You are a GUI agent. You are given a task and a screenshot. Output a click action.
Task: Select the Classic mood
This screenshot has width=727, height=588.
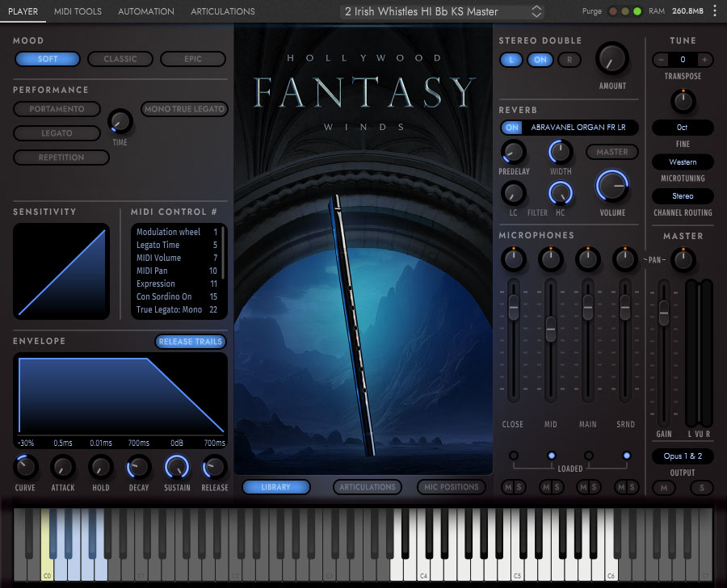120,59
